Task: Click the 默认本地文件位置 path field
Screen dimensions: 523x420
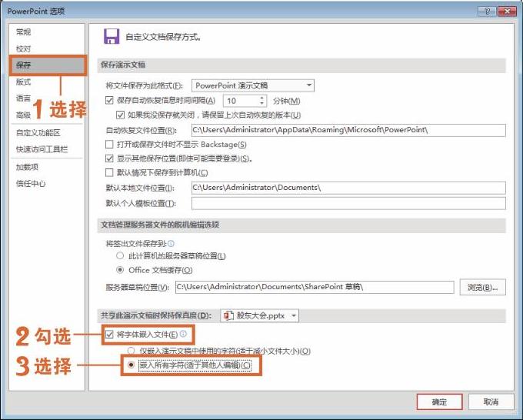Action: click(348, 188)
